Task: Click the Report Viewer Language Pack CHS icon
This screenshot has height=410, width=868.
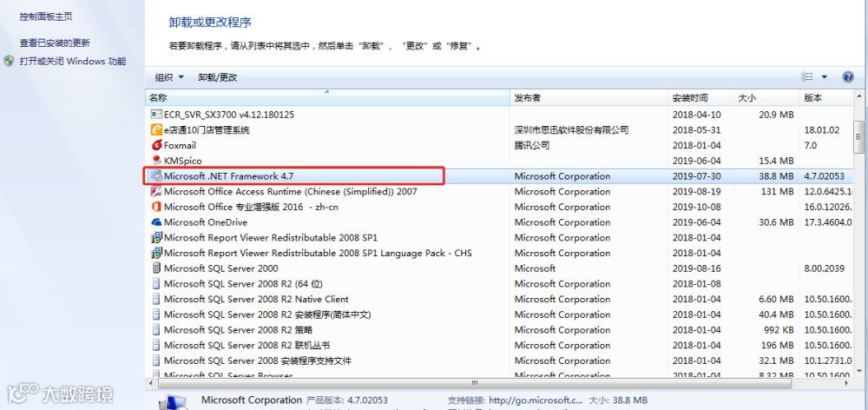Action: pos(156,253)
